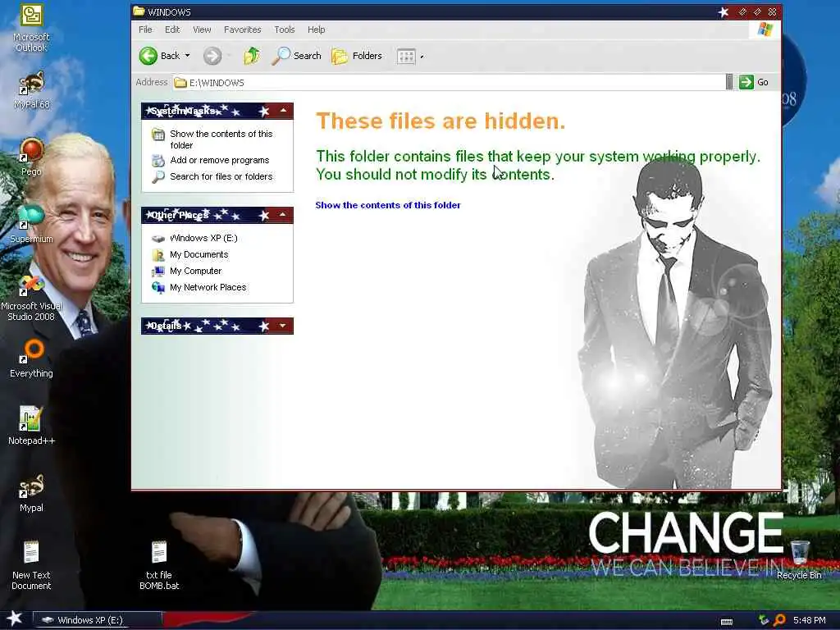Screen dimensions: 840x630
Task: Go to Windows XP (E:) in Other Places
Action: coord(203,238)
